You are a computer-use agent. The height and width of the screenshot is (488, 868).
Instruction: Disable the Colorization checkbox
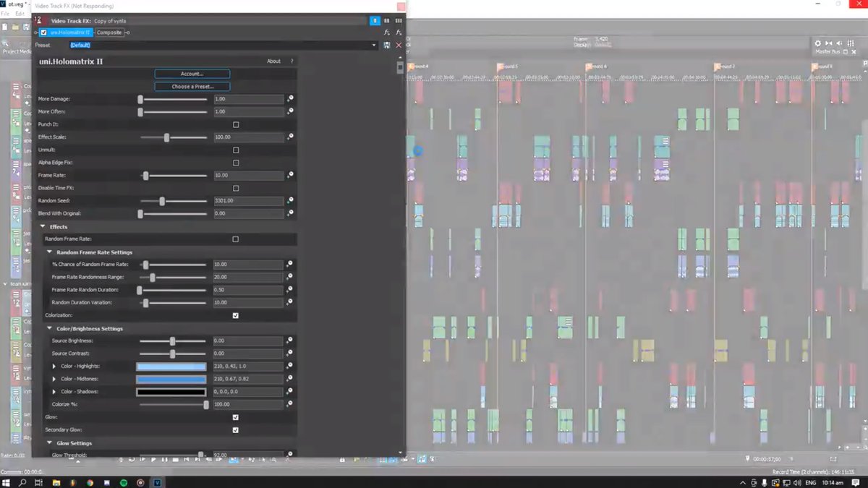click(x=236, y=315)
